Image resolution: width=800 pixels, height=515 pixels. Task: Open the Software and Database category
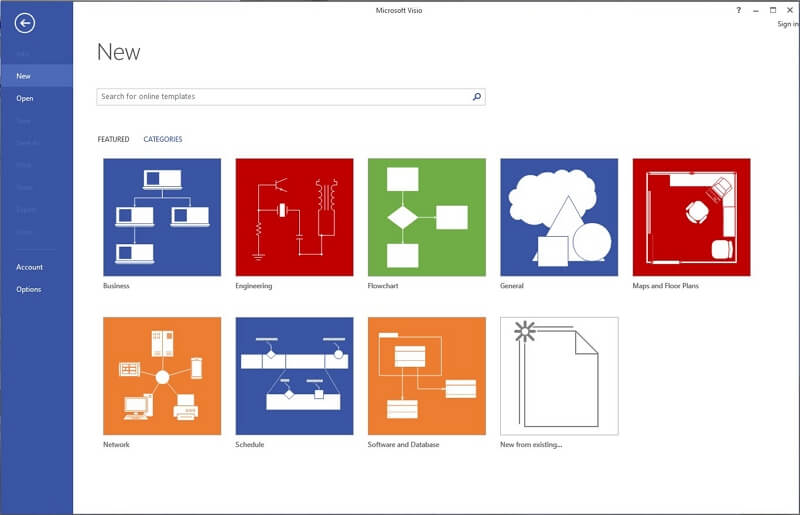[427, 376]
